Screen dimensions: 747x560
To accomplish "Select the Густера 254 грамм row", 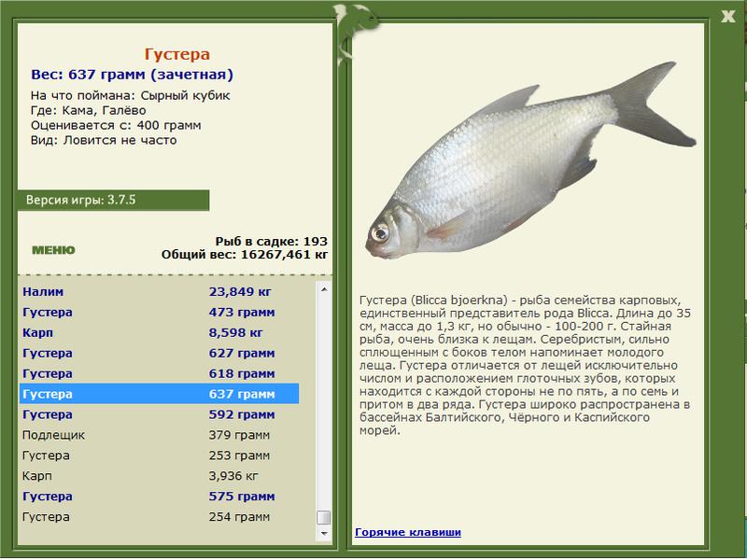I will 159,517.
